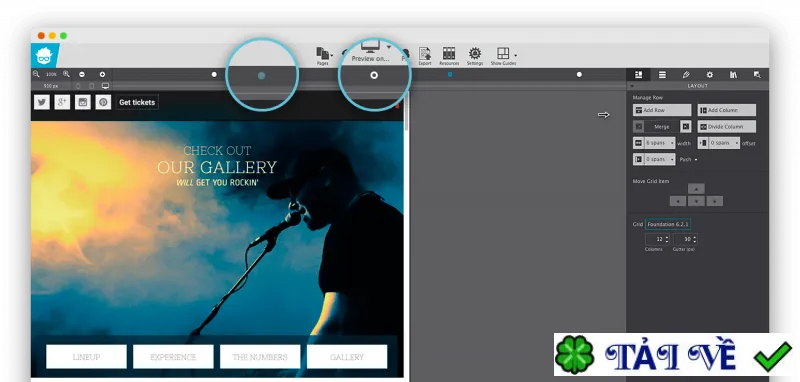This screenshot has width=800, height=382.
Task: Merge with the left column icon
Action: 638,126
